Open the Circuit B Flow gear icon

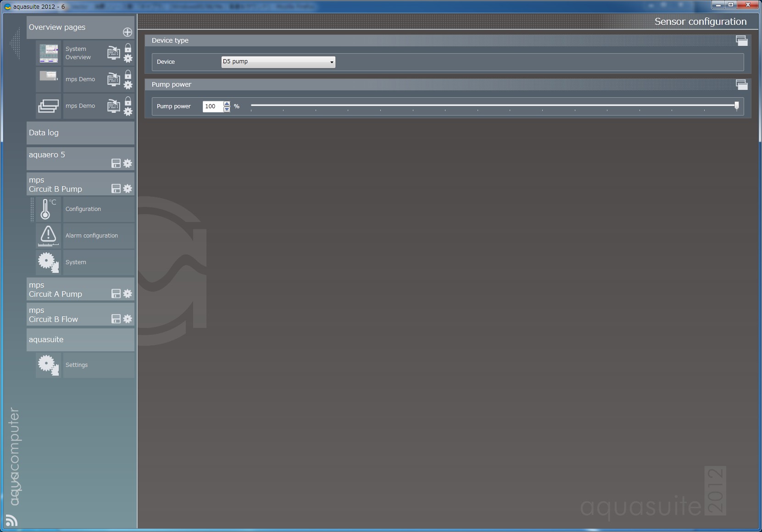pos(128,319)
